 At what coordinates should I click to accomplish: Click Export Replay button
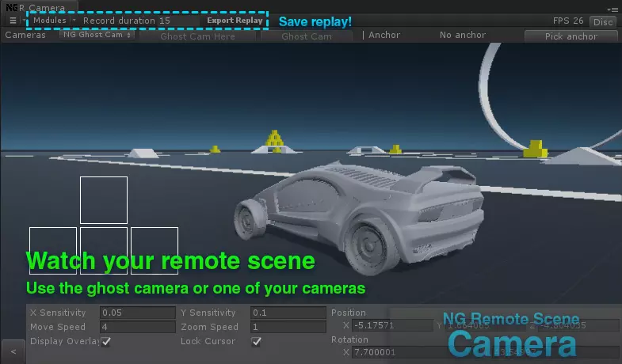point(235,21)
